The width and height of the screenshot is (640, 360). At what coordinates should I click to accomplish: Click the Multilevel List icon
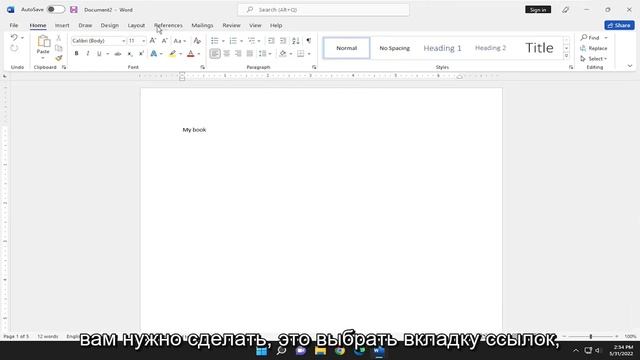tap(252, 40)
